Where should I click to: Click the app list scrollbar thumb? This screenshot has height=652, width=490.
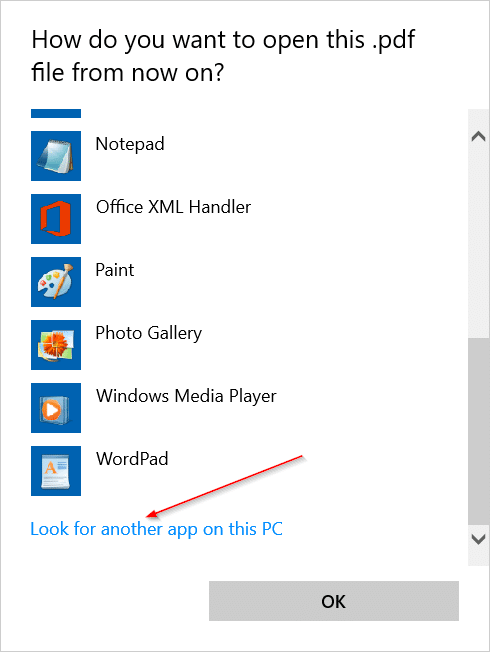coord(478,431)
